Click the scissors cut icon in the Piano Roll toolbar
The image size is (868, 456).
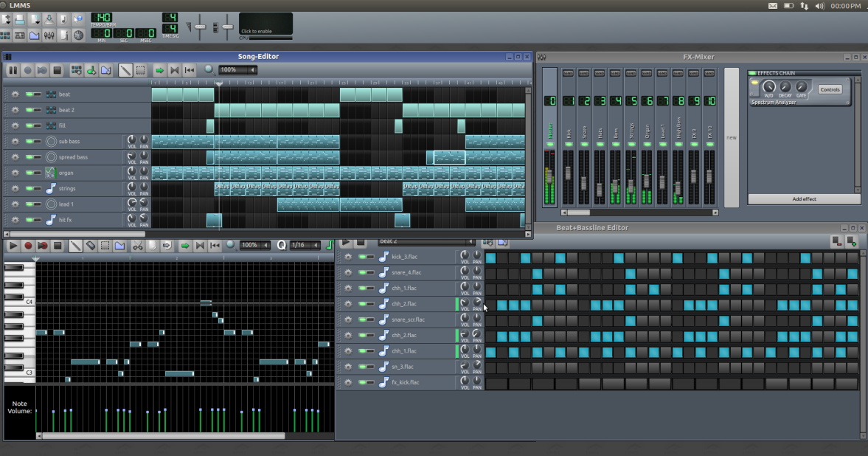pyautogui.click(x=136, y=246)
